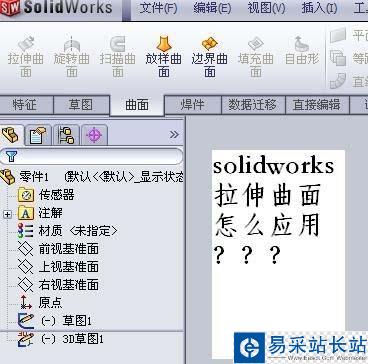Screen dimensions: 368x364
Task: Select the (-) 草图1 label
Action: [x=66, y=321]
